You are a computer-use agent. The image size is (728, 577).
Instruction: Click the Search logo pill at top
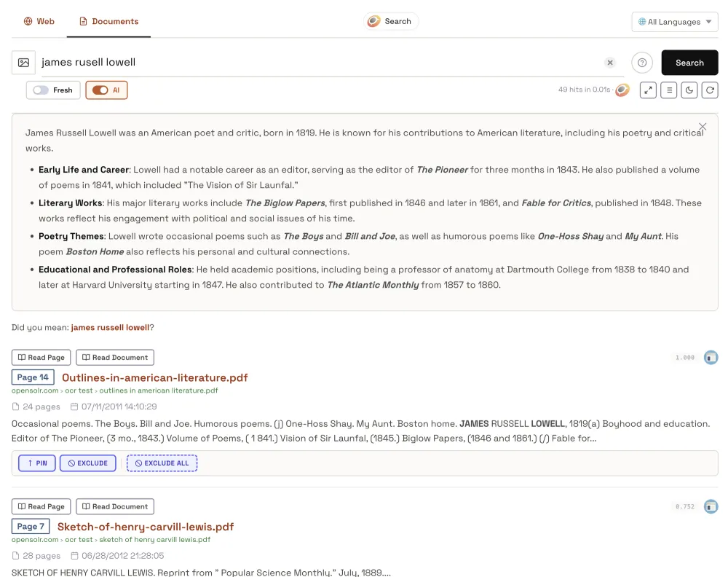click(x=390, y=21)
